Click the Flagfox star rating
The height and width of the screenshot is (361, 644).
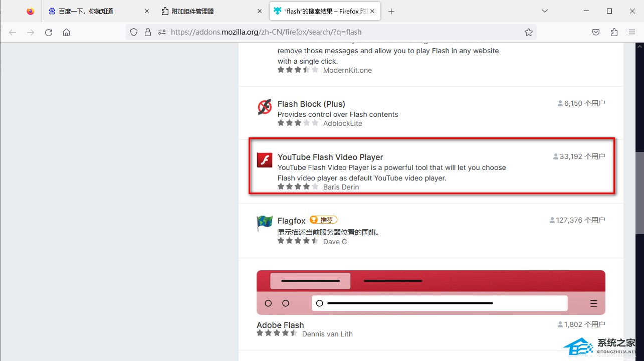coord(298,241)
